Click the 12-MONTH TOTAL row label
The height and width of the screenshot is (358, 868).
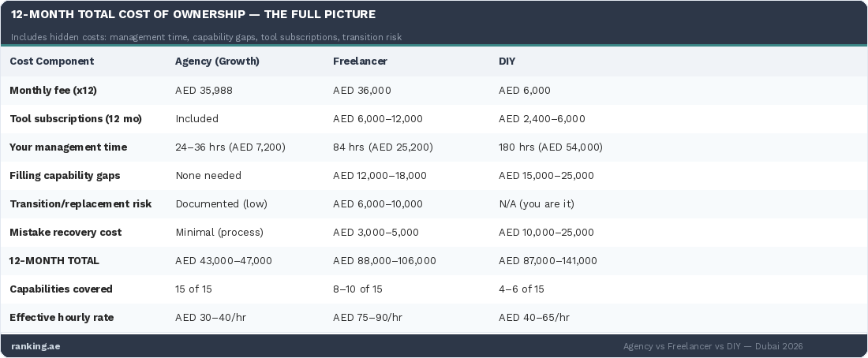coord(54,261)
